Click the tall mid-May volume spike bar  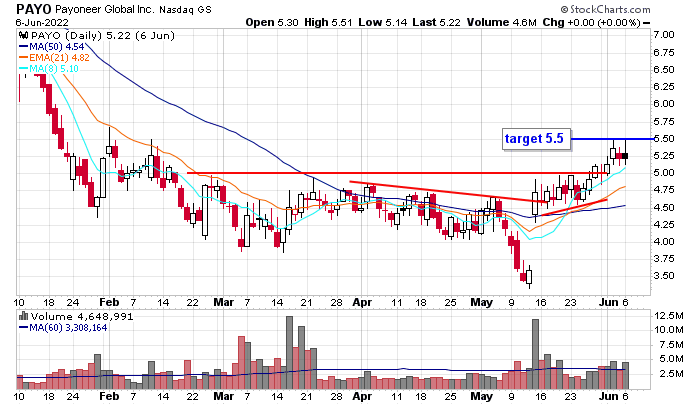tap(535, 354)
